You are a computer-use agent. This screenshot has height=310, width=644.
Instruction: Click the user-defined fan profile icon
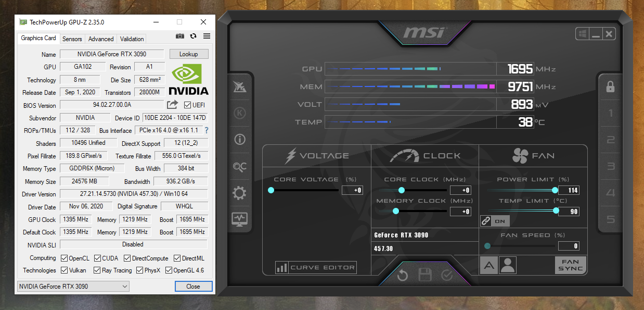(508, 266)
